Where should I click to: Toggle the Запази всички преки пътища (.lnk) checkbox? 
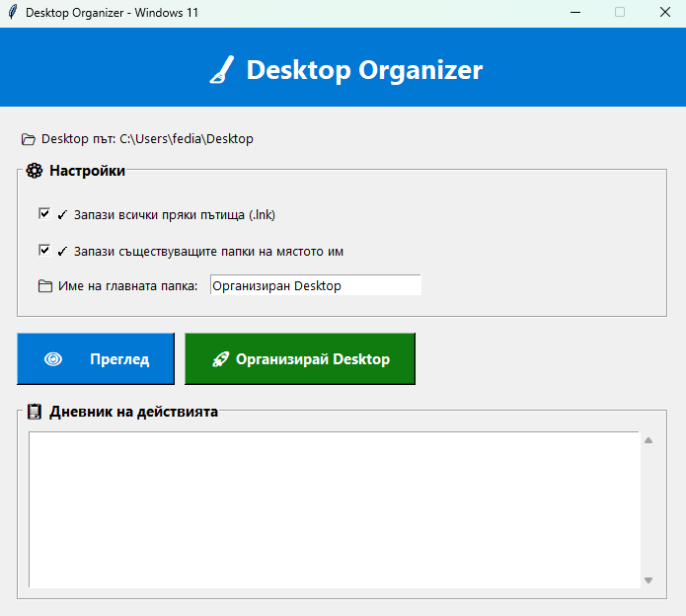(x=44, y=213)
